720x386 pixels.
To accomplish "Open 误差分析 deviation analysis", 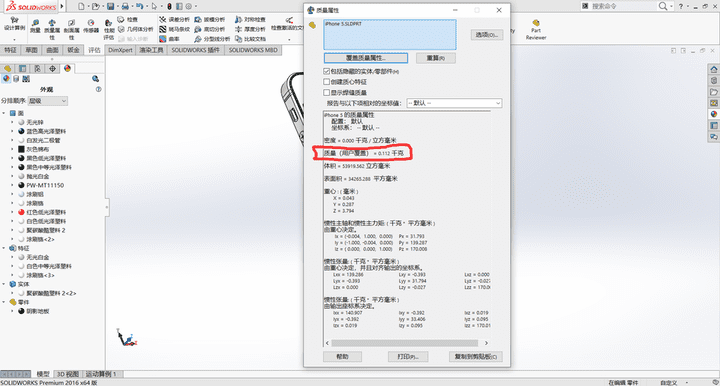I will point(174,19).
